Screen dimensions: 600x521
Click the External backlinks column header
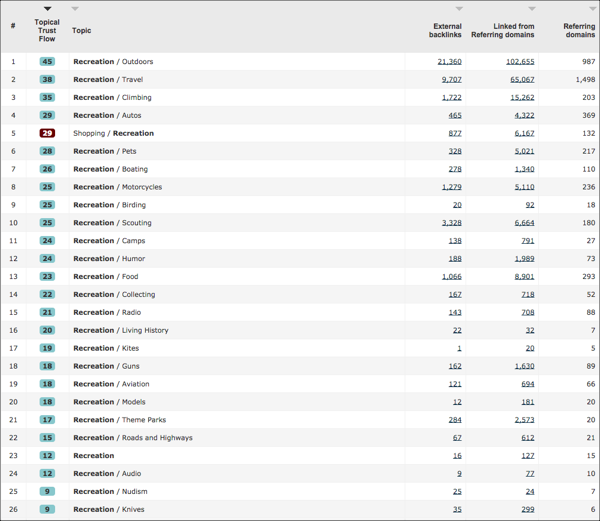tap(445, 30)
